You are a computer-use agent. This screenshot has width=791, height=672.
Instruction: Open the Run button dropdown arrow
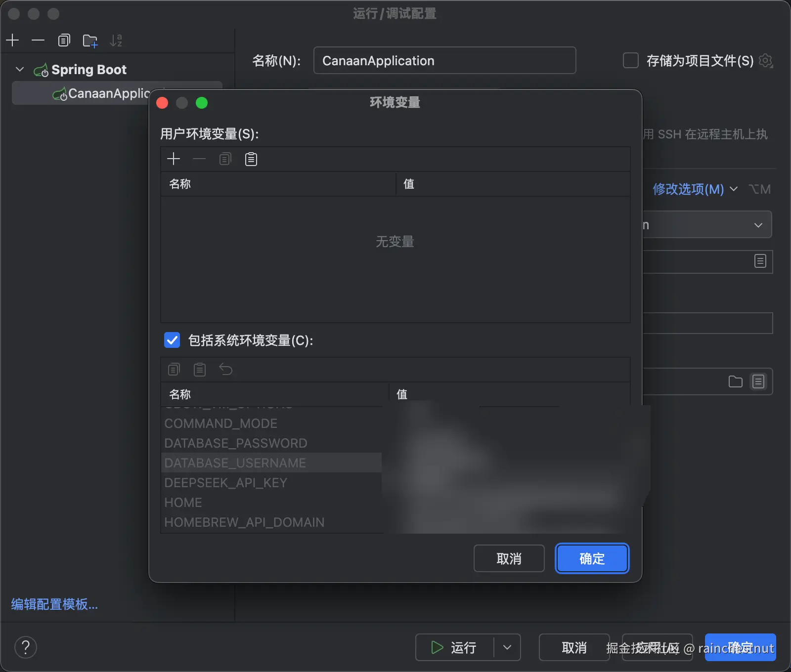pos(507,647)
